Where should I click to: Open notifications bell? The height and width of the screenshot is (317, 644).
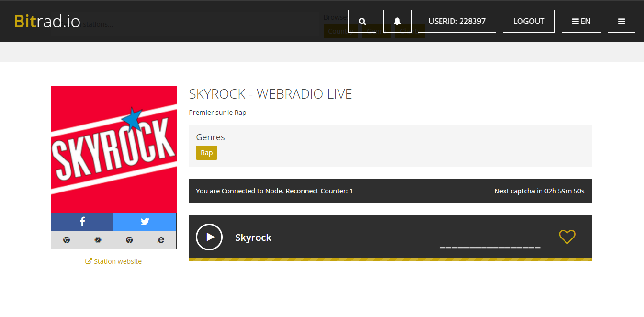pyautogui.click(x=397, y=21)
